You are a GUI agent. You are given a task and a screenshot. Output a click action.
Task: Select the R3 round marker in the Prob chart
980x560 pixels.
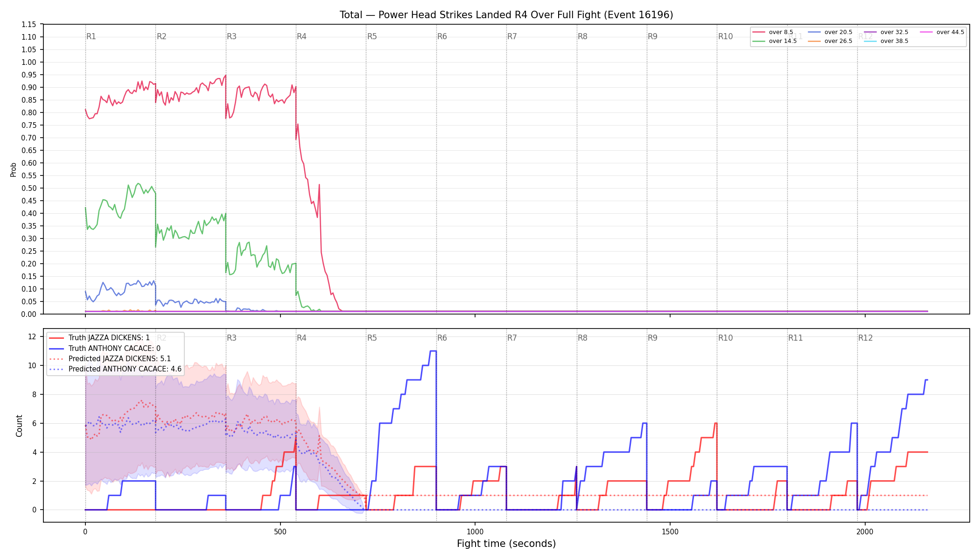coord(231,36)
